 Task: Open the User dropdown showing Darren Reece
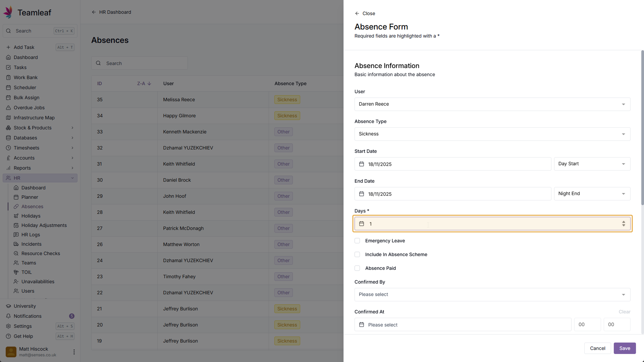click(492, 104)
